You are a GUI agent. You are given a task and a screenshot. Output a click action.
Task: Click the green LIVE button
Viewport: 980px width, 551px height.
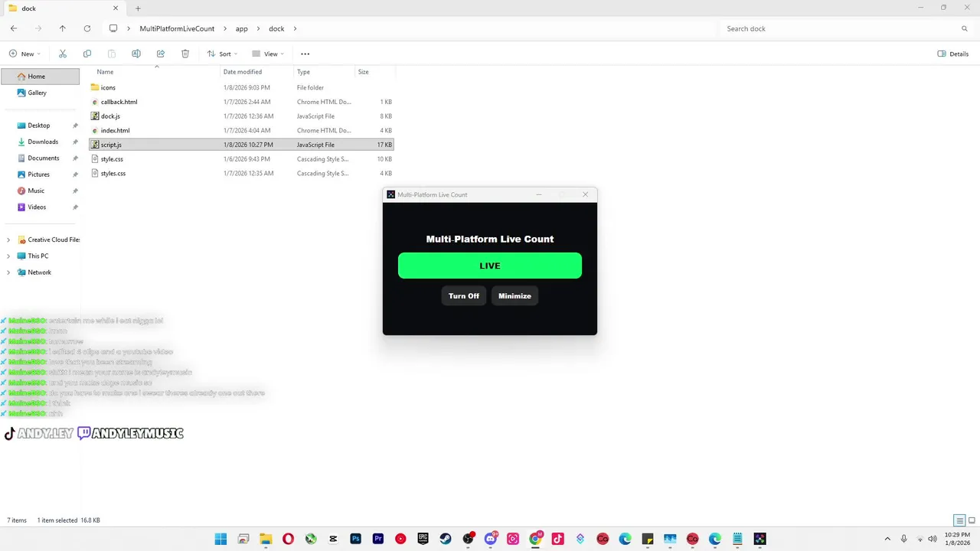point(490,266)
